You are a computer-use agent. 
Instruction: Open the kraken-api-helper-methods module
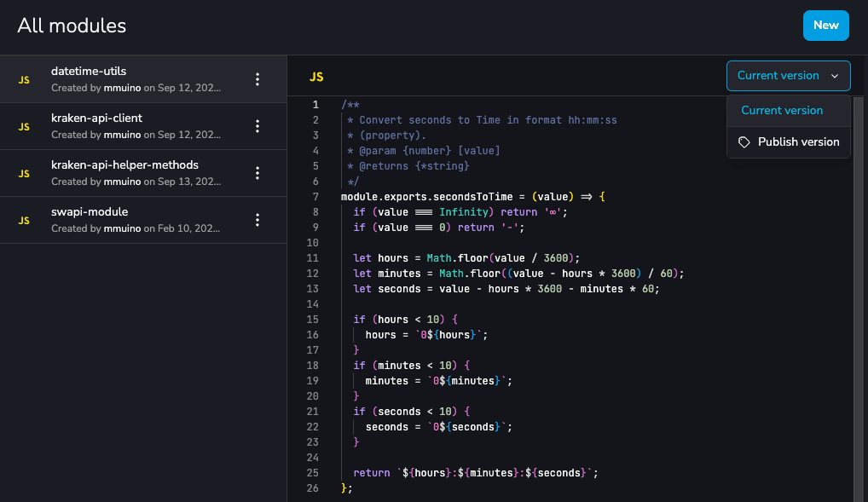click(x=143, y=173)
